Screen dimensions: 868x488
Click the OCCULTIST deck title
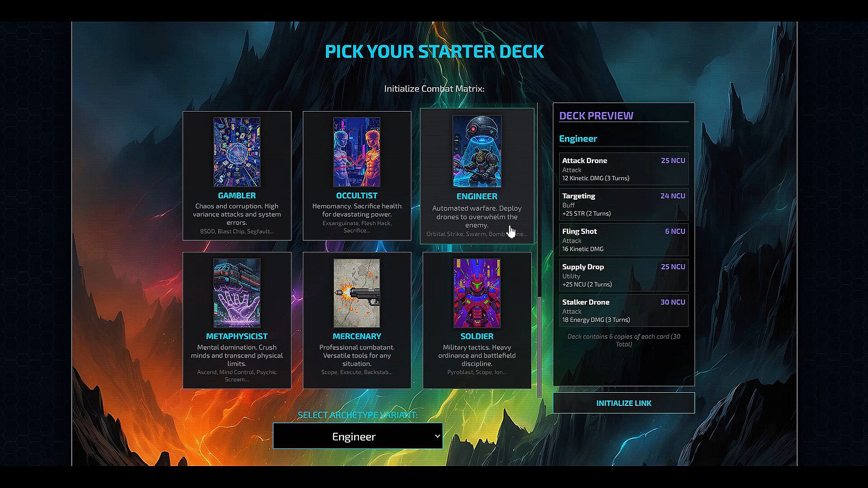click(x=357, y=196)
